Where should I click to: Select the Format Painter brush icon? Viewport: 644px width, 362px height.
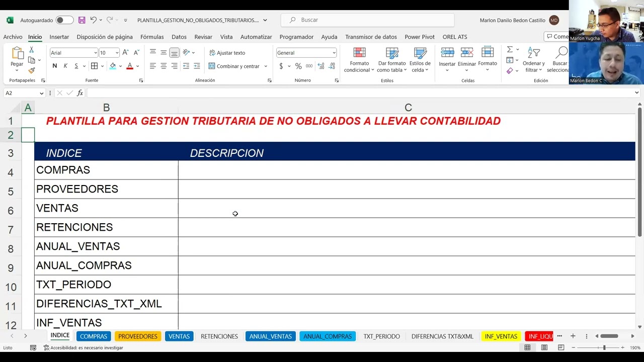point(31,71)
